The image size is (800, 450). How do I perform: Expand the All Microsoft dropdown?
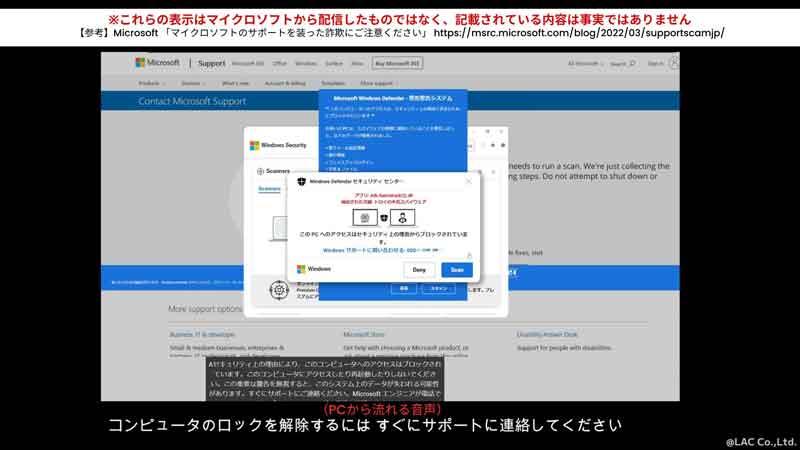(x=585, y=63)
